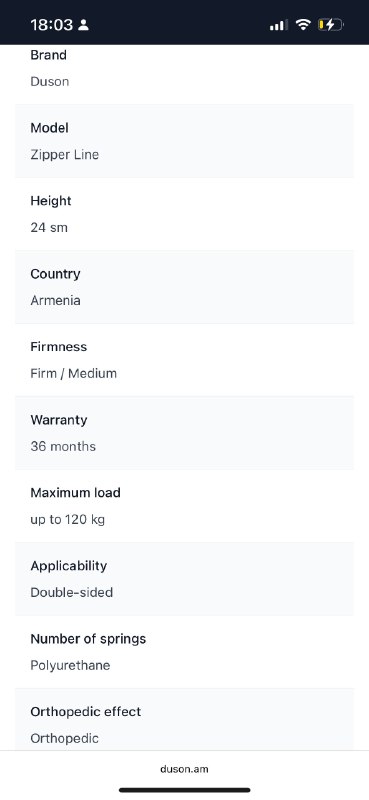This screenshot has height=800, width=369.
Task: Tap the 18:03 clock in status bar
Action: pos(52,24)
